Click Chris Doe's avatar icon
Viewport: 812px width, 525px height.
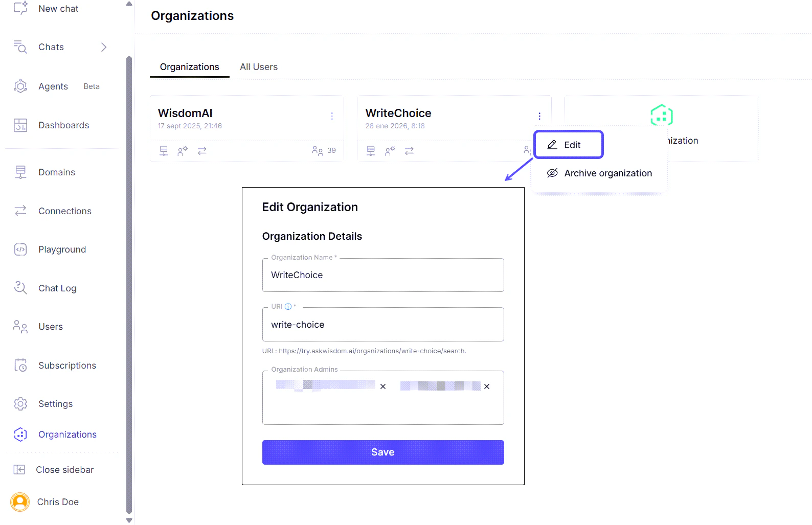(19, 502)
